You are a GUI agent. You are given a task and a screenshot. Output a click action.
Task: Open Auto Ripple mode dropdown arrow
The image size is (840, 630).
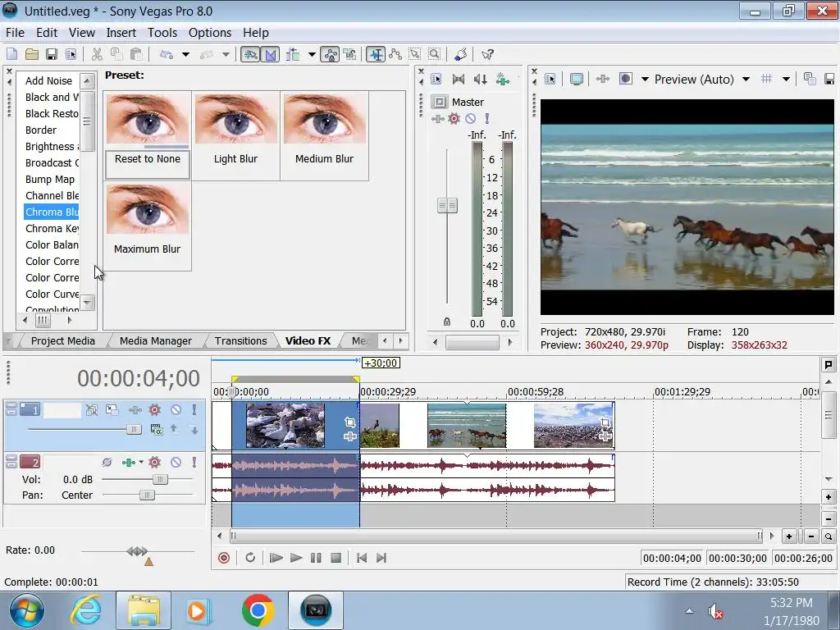tap(312, 54)
